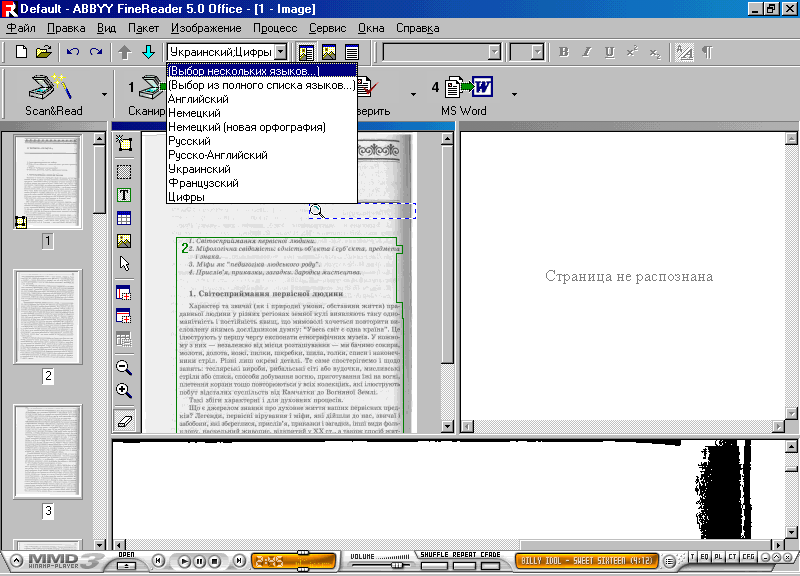Screen dimensions: 800x576
Task: Toggle Winamp Shuffle mode
Action: pos(435,565)
